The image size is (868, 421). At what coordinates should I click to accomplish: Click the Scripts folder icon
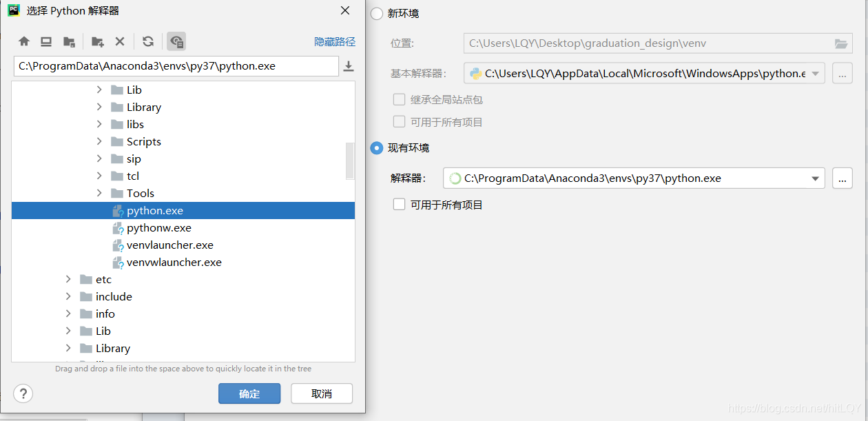pyautogui.click(x=117, y=141)
